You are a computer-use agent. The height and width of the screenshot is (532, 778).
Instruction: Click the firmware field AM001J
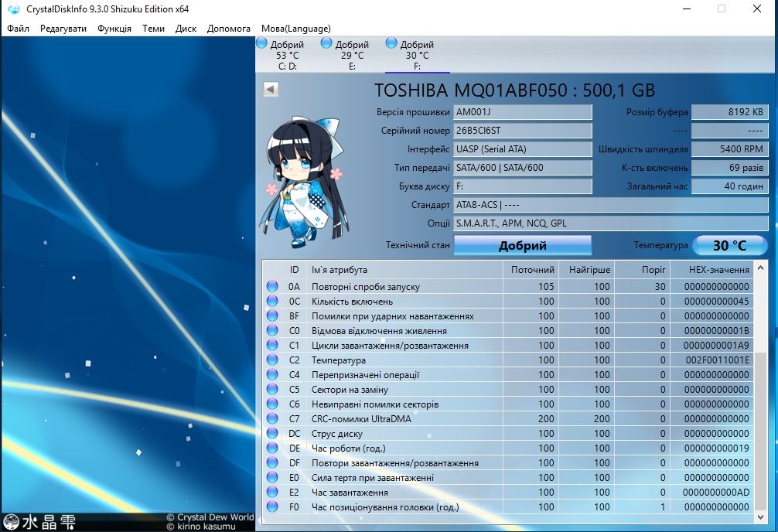point(523,111)
